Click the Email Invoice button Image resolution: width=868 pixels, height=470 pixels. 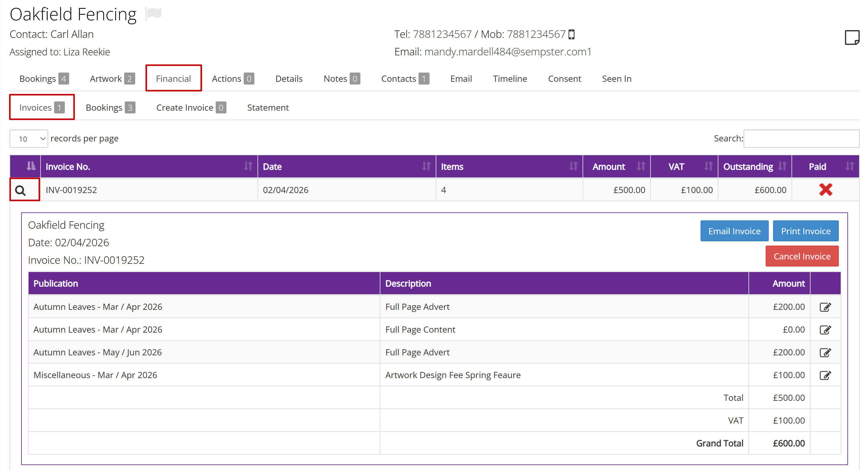(x=734, y=231)
